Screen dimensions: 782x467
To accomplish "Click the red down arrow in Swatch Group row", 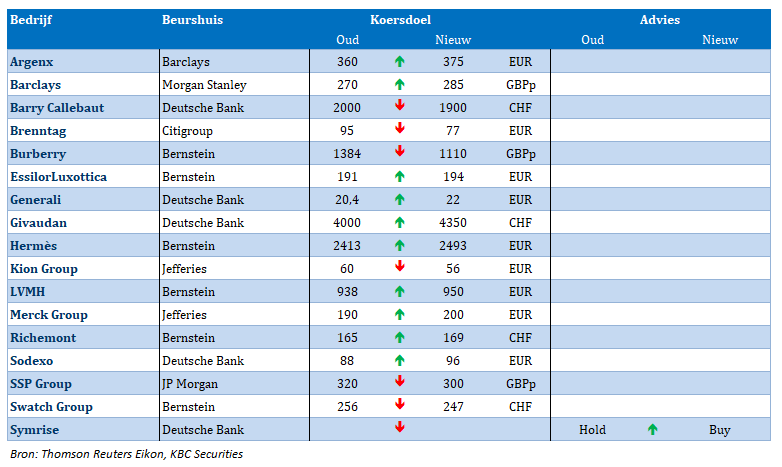I will 399,404.
